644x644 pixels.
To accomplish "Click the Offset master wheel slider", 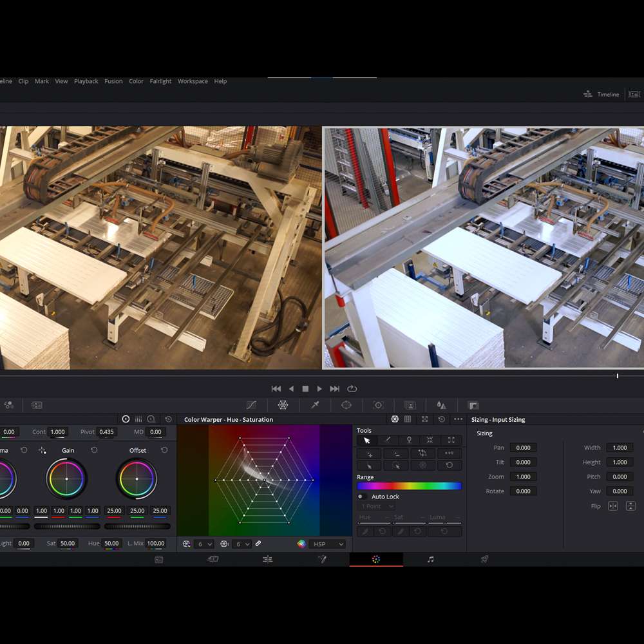I will (x=137, y=526).
